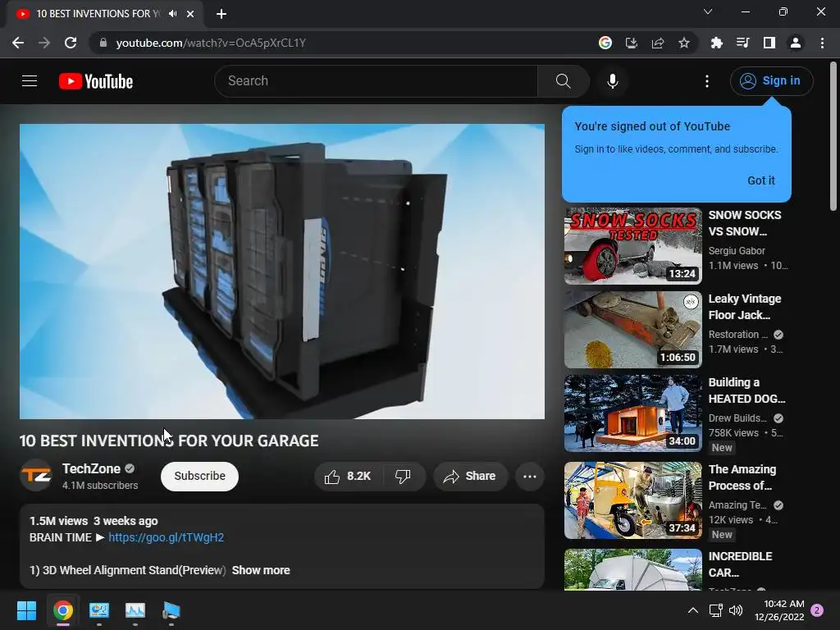Subscribe to TechZone channel

199,477
